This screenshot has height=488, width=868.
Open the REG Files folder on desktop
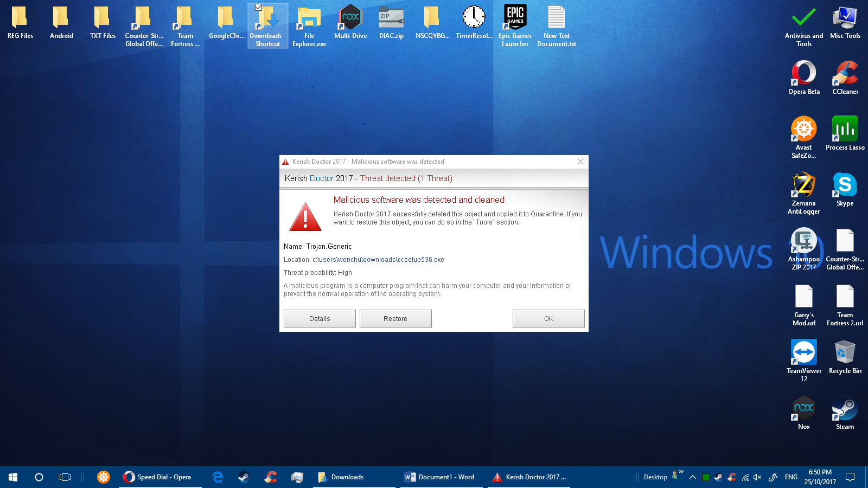point(20,23)
